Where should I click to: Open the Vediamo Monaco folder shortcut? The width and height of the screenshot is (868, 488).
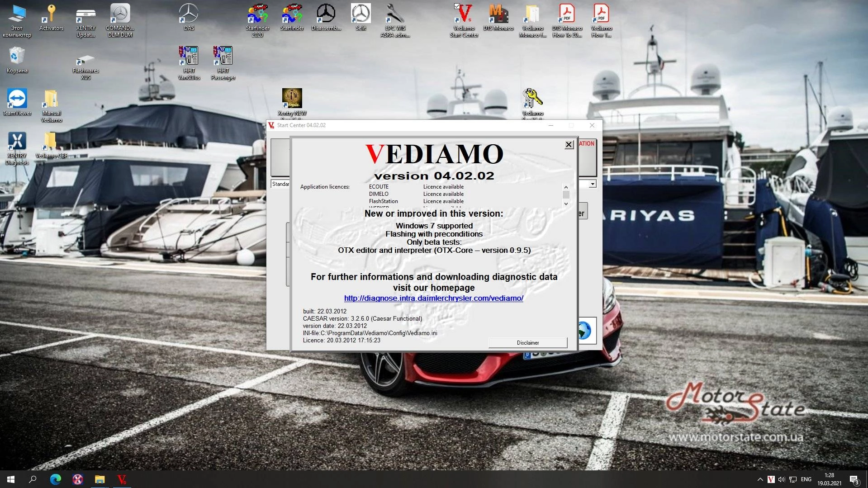pos(532,20)
